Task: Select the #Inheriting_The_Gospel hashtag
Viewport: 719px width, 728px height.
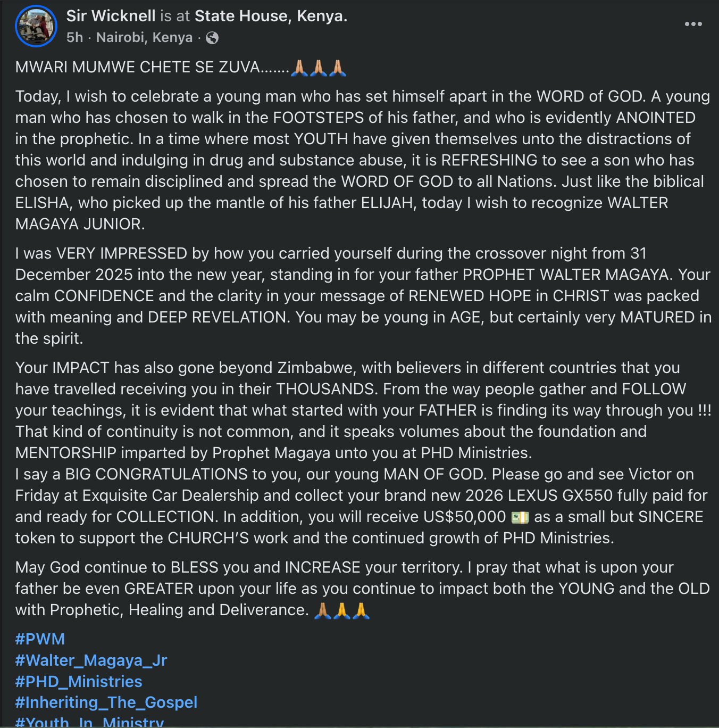Action: pyautogui.click(x=106, y=702)
